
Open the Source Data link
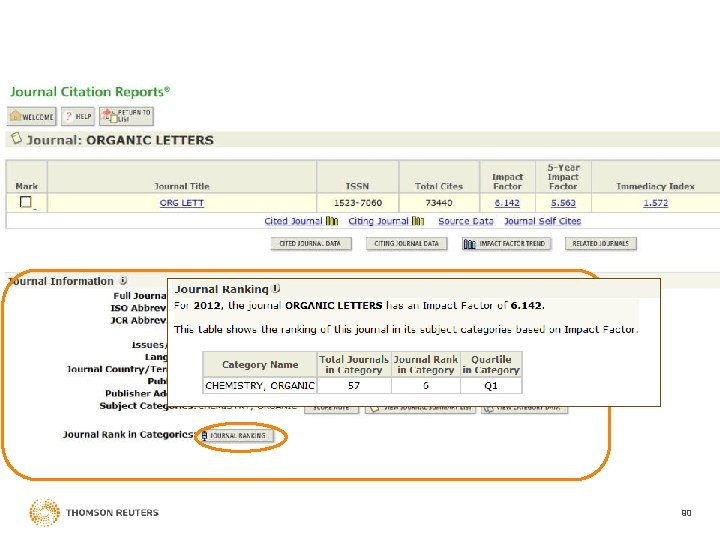[x=466, y=221]
